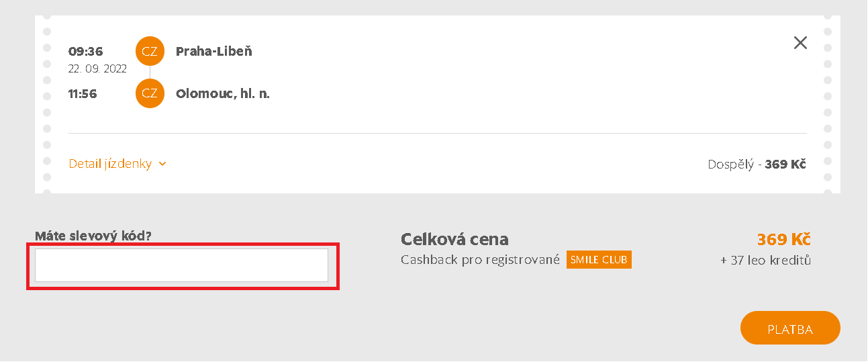
Task: Click the orange CZ icon beside Olomouc
Action: [x=150, y=93]
